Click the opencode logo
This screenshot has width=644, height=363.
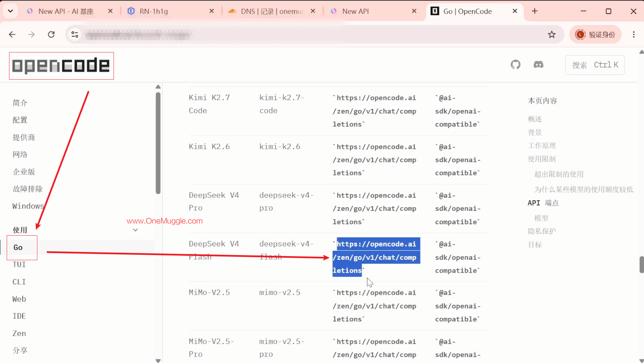pos(61,66)
